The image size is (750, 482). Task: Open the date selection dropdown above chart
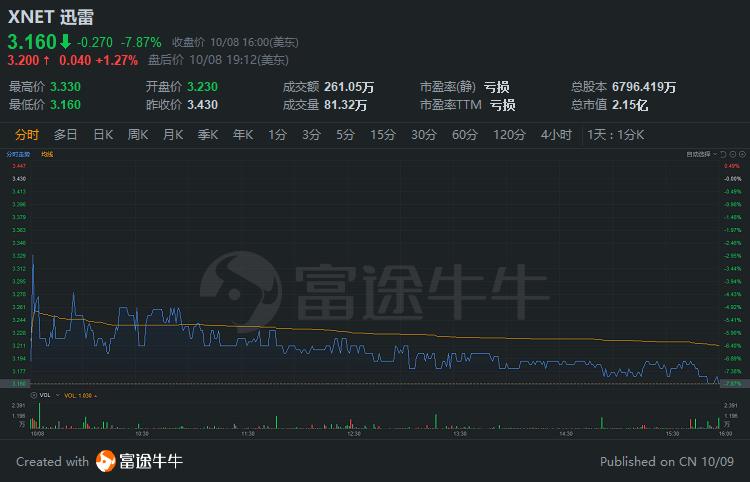pyautogui.click(x=701, y=154)
